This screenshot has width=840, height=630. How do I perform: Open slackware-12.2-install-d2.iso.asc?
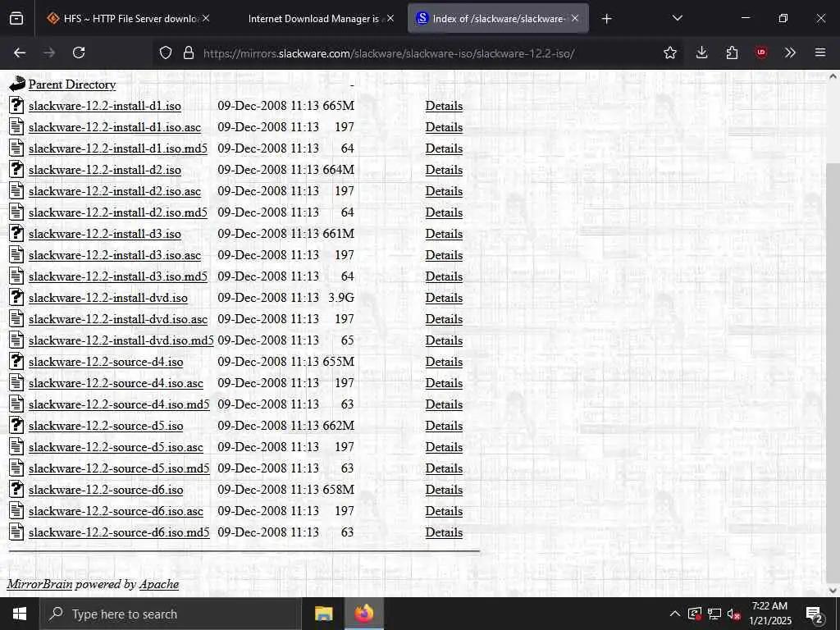(115, 191)
